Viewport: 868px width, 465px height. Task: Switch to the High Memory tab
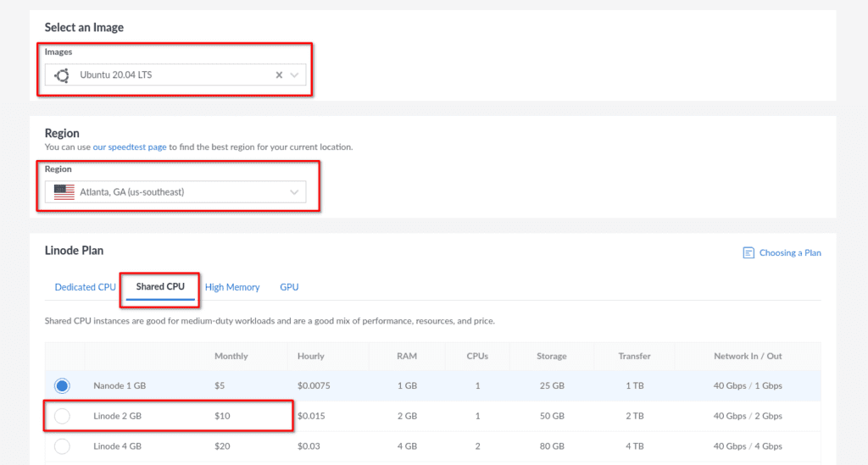point(232,287)
